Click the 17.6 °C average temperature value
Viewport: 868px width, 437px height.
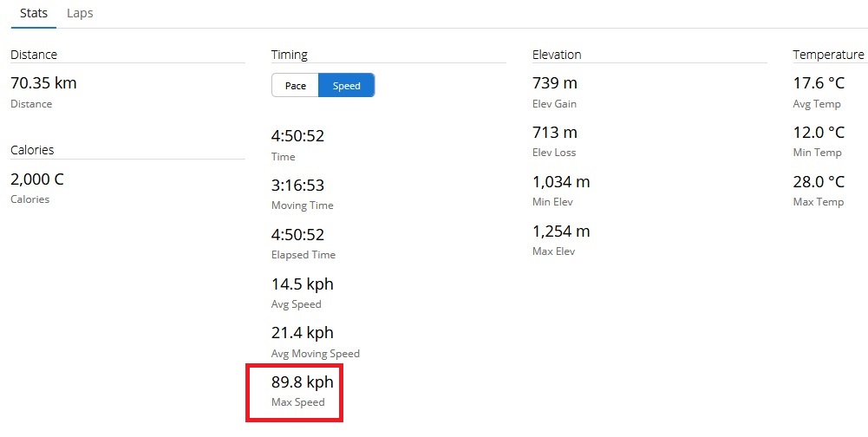pyautogui.click(x=819, y=84)
